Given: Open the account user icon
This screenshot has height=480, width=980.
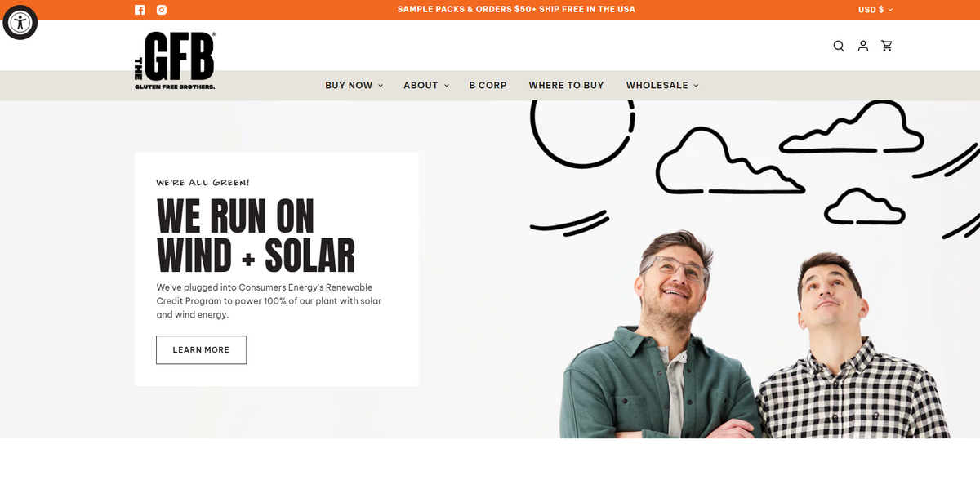Looking at the screenshot, I should (x=863, y=46).
